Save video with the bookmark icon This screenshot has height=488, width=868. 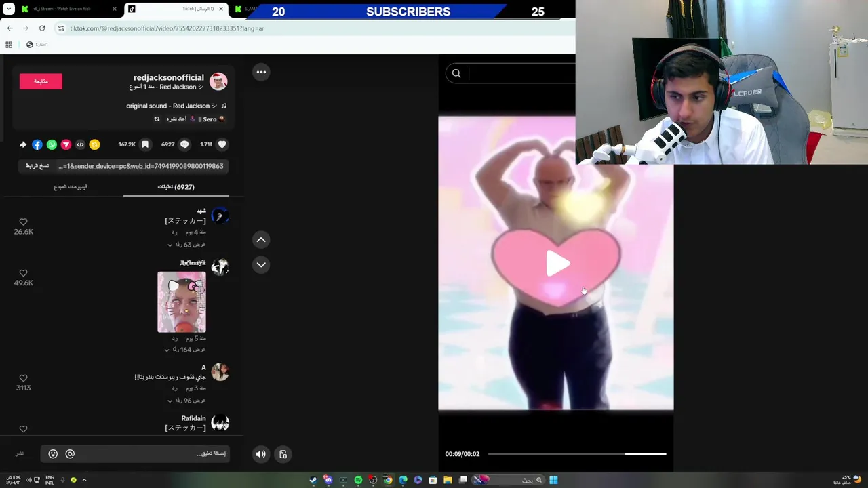tap(145, 144)
